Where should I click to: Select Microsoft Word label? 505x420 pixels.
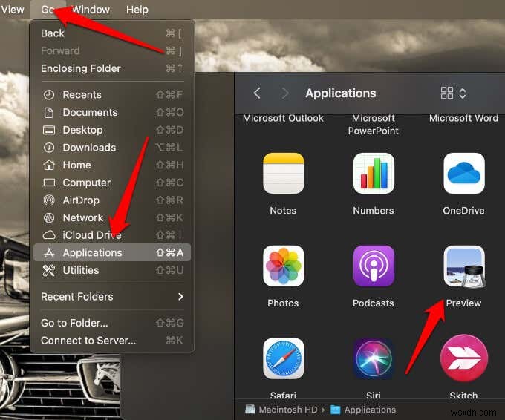click(x=463, y=118)
